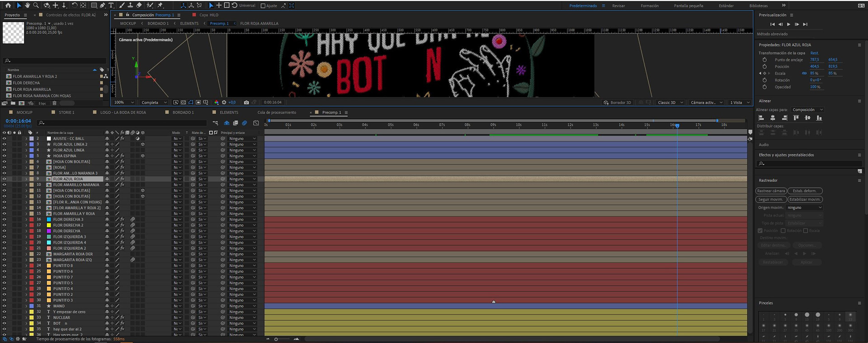868x343 pixels.
Task: Select the Revisar workspace
Action: pos(618,6)
